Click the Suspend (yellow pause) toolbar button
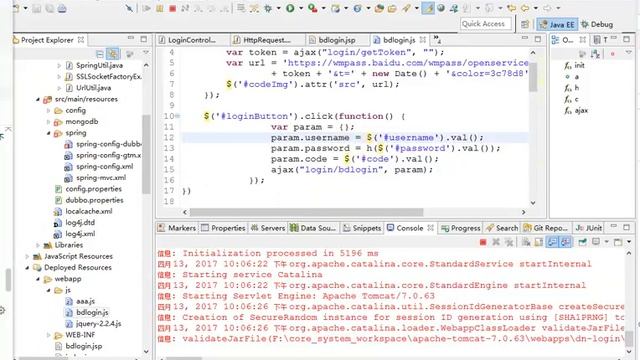640x360 pixels. pyautogui.click(x=160, y=8)
